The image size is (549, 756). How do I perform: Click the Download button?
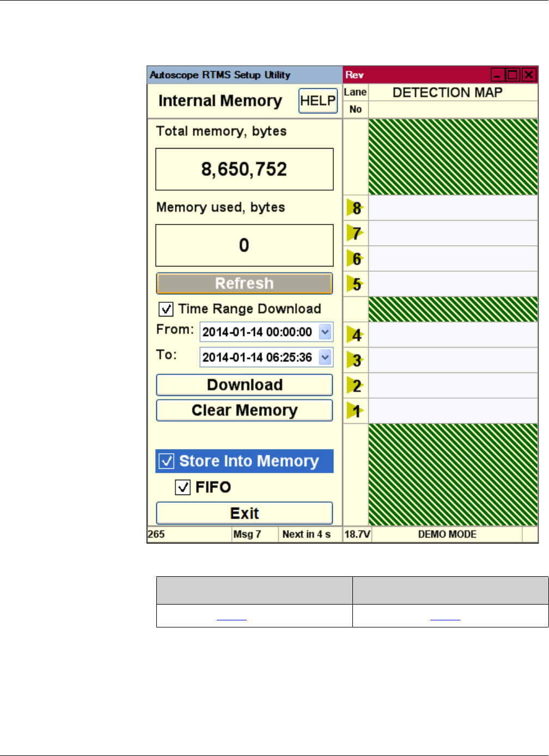click(245, 385)
